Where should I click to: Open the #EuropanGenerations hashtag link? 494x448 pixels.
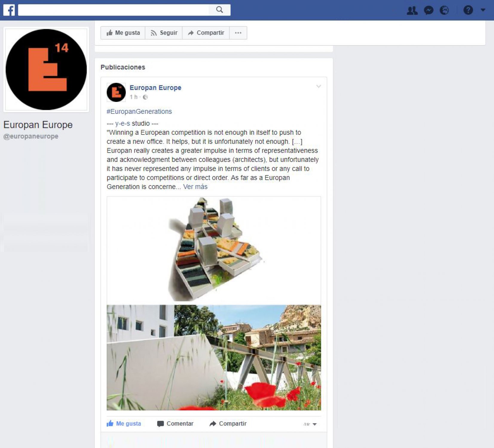(x=139, y=111)
